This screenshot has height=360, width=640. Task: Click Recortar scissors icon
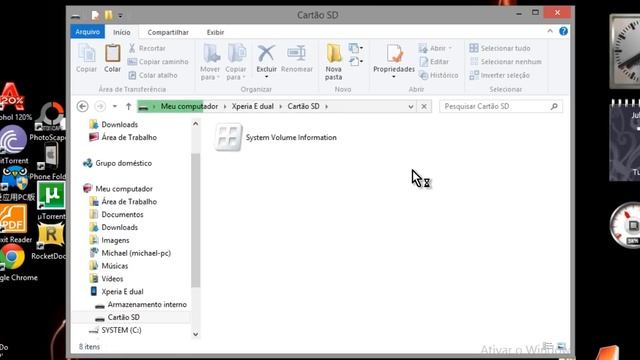pyautogui.click(x=132, y=48)
